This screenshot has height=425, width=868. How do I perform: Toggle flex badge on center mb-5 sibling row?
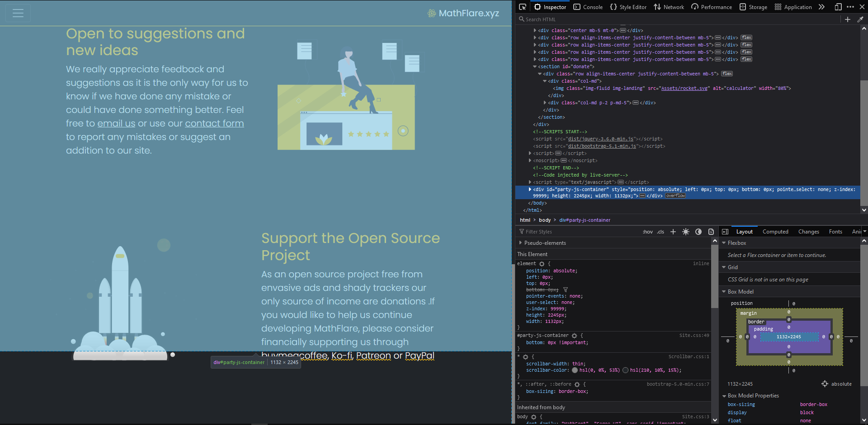pyautogui.click(x=746, y=37)
